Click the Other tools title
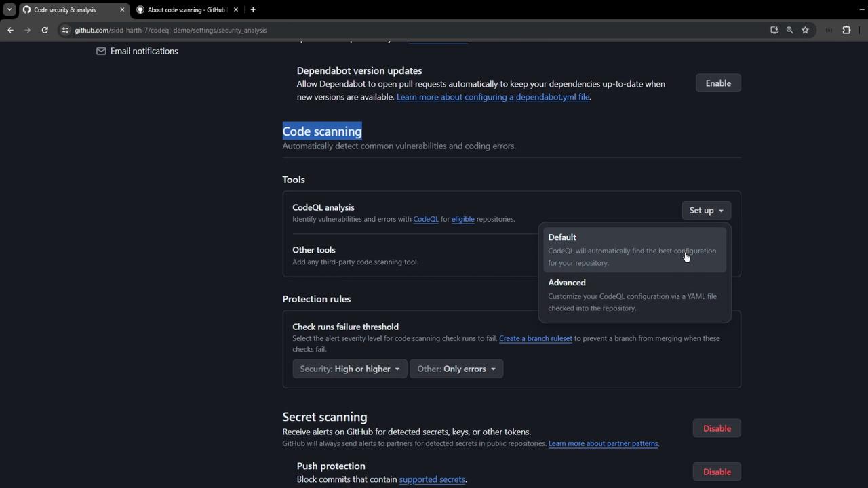This screenshot has width=868, height=488. point(314,250)
